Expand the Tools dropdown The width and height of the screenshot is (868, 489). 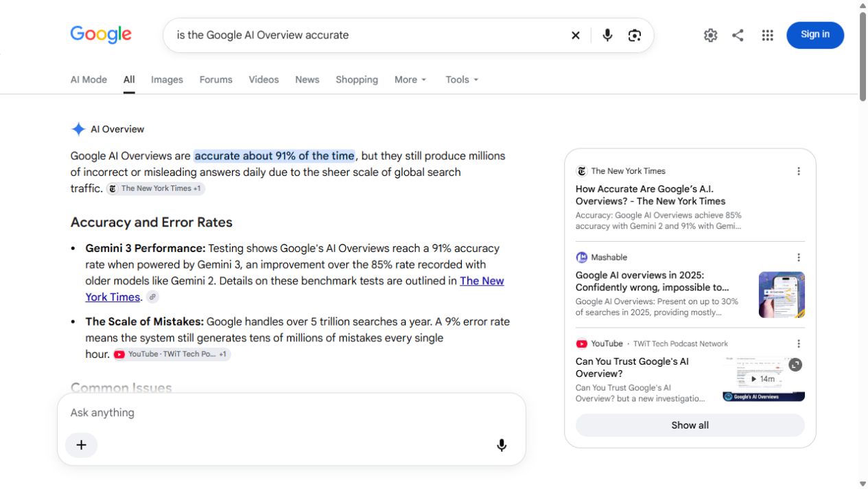[x=462, y=80]
